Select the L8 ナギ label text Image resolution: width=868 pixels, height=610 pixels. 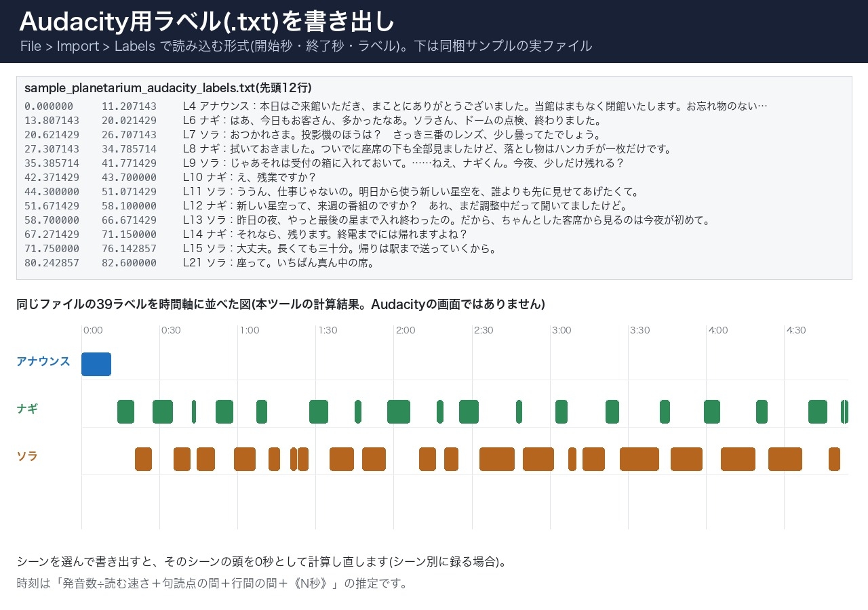(x=427, y=149)
